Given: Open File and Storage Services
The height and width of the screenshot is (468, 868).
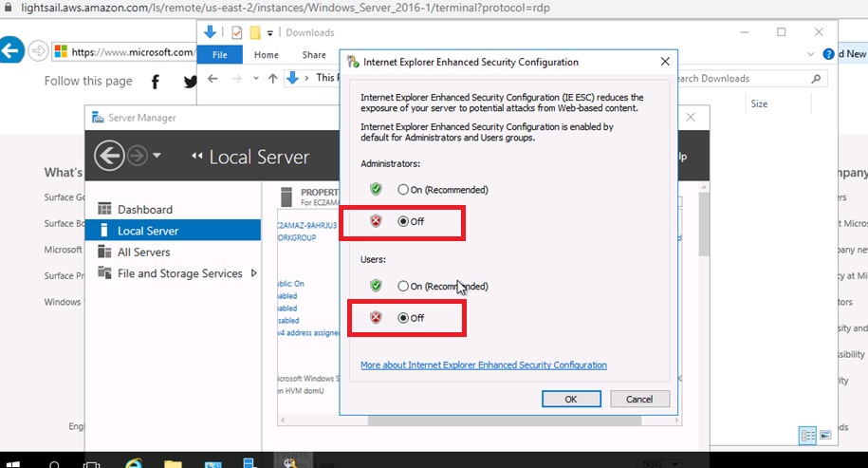Looking at the screenshot, I should 180,273.
